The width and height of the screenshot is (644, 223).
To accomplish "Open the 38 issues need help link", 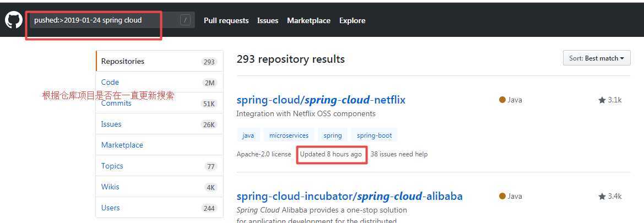I will (399, 154).
